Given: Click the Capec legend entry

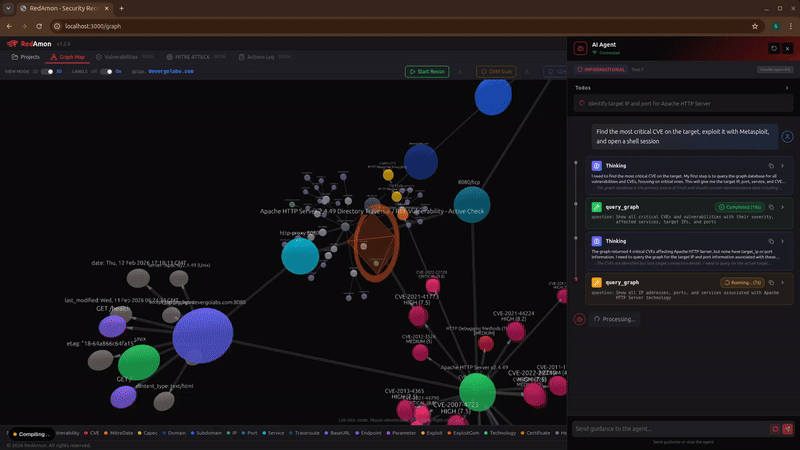Looking at the screenshot, I should click(147, 433).
